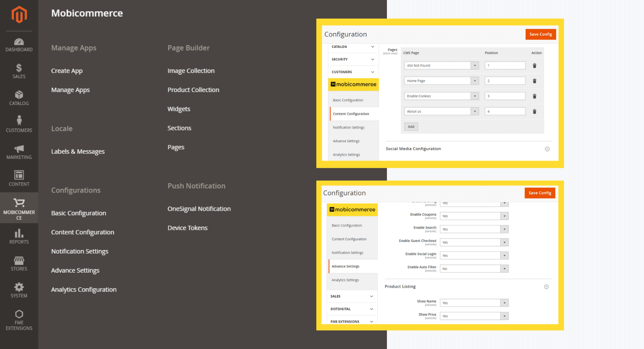Viewport: 644px width, 349px height.
Task: Open Product Collection link
Action: click(x=193, y=90)
